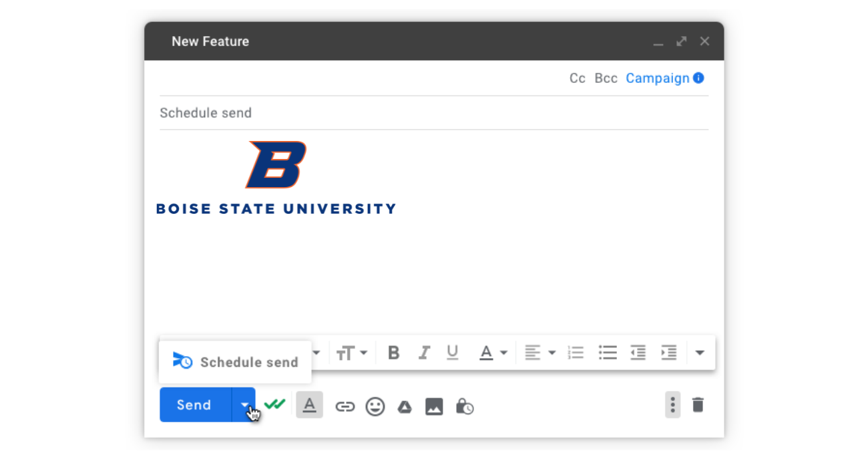Toggle underline formatting

pyautogui.click(x=453, y=353)
